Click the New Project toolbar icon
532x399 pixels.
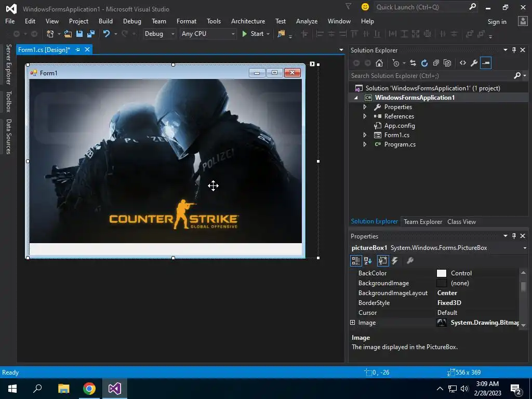click(x=50, y=34)
